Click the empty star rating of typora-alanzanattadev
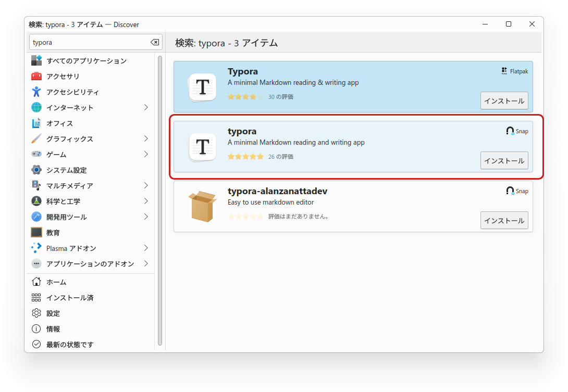Screen dimensions: 568x392 (245, 217)
